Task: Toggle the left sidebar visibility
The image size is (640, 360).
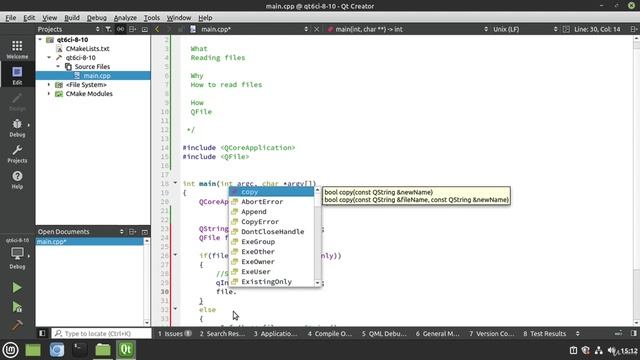Action: pos(42,333)
